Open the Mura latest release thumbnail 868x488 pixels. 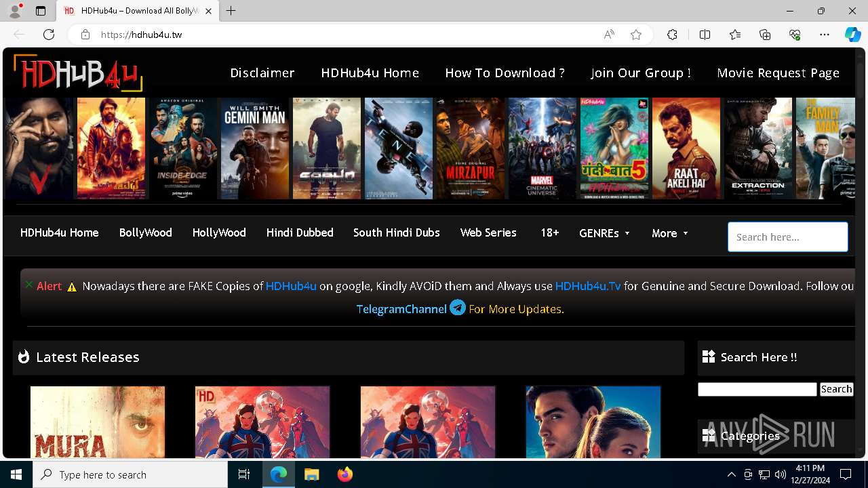coord(98,422)
